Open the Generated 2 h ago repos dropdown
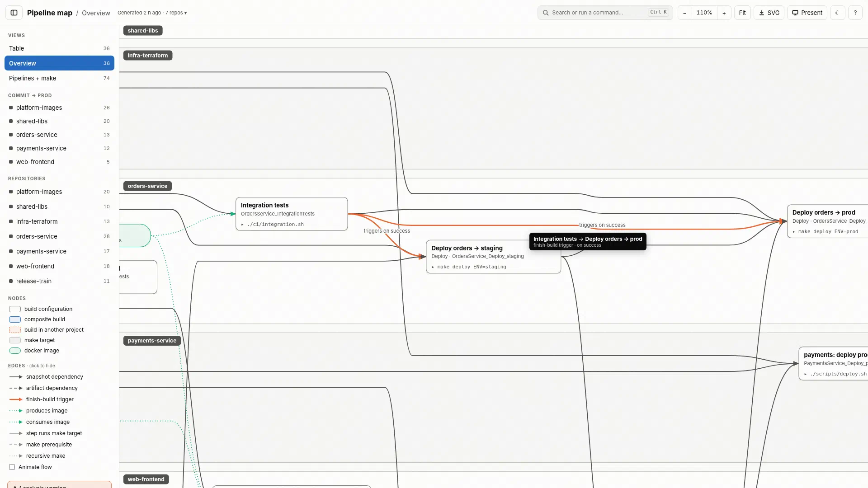This screenshot has height=488, width=868. point(152,13)
